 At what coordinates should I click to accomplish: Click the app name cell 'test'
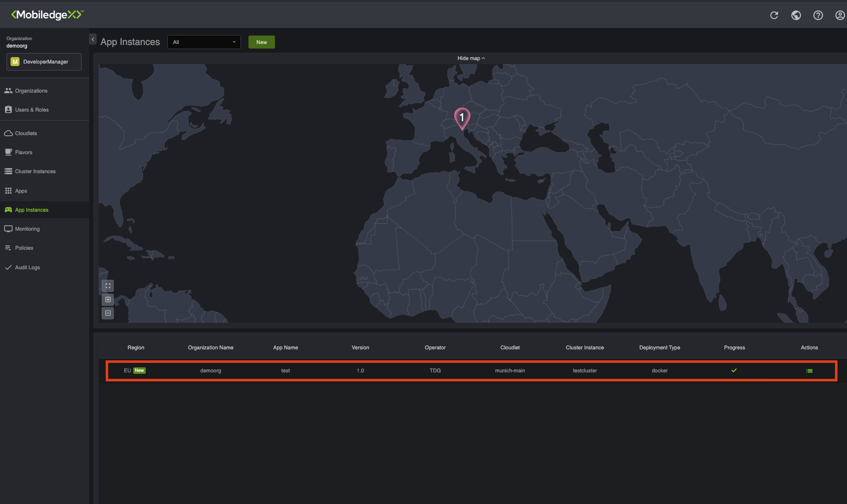(286, 370)
